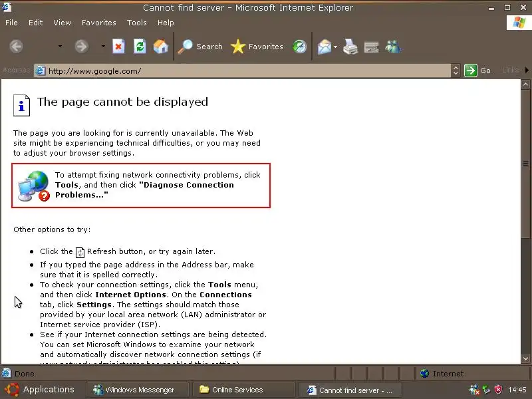Open the Forward history dropdown arrow
Viewport: 532px width, 399px height.
tap(103, 47)
